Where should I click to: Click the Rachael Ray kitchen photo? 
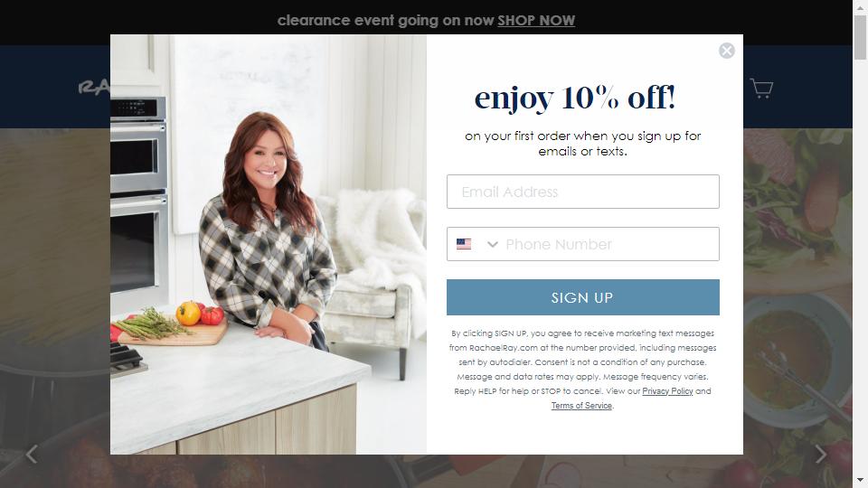click(269, 245)
